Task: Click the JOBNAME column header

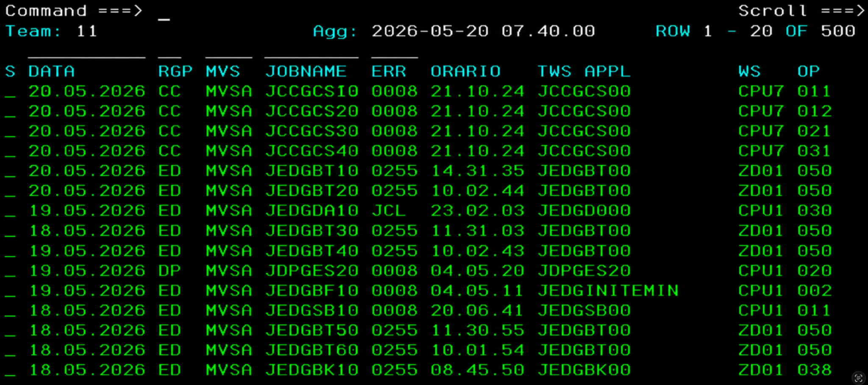Action: [x=306, y=71]
